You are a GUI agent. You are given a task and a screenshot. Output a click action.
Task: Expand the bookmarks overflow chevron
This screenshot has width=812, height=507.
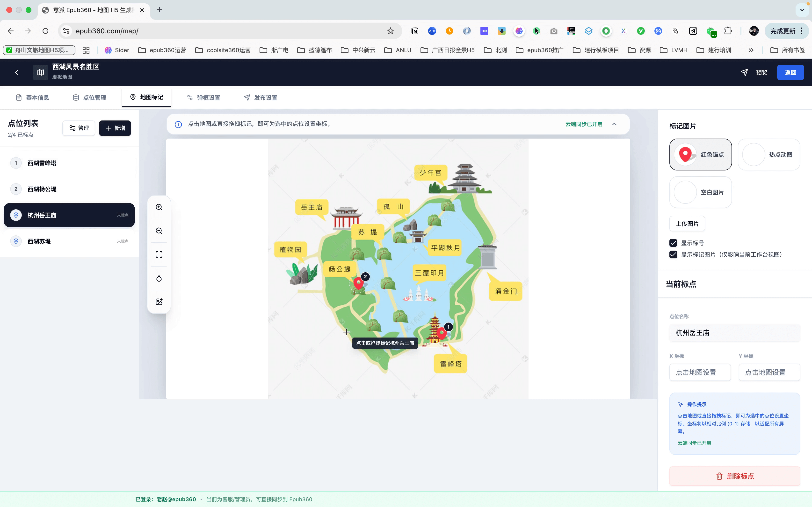[751, 50]
